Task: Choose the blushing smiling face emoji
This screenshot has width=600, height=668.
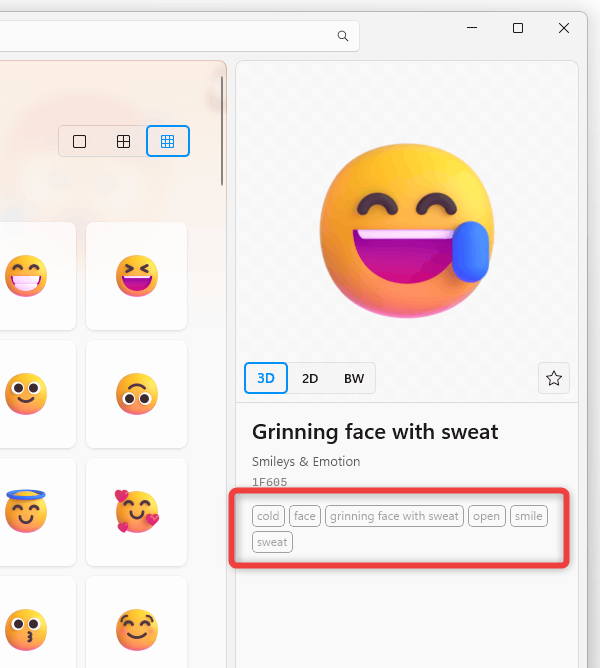Action: [137, 630]
